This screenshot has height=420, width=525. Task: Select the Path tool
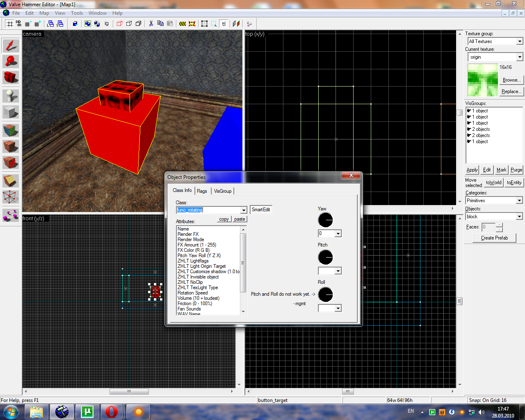(11, 215)
